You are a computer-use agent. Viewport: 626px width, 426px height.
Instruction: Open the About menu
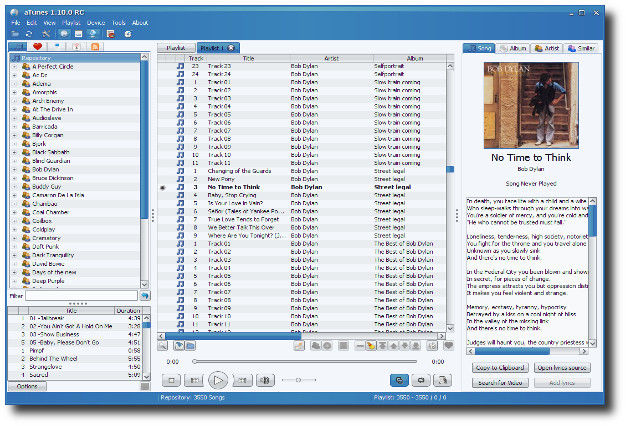coord(140,23)
